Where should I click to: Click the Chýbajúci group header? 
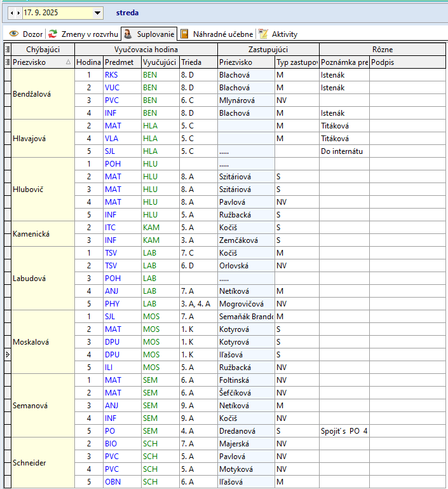[x=43, y=49]
